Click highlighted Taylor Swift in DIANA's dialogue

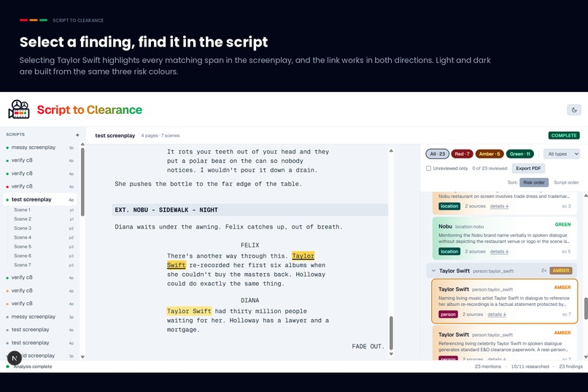point(189,311)
